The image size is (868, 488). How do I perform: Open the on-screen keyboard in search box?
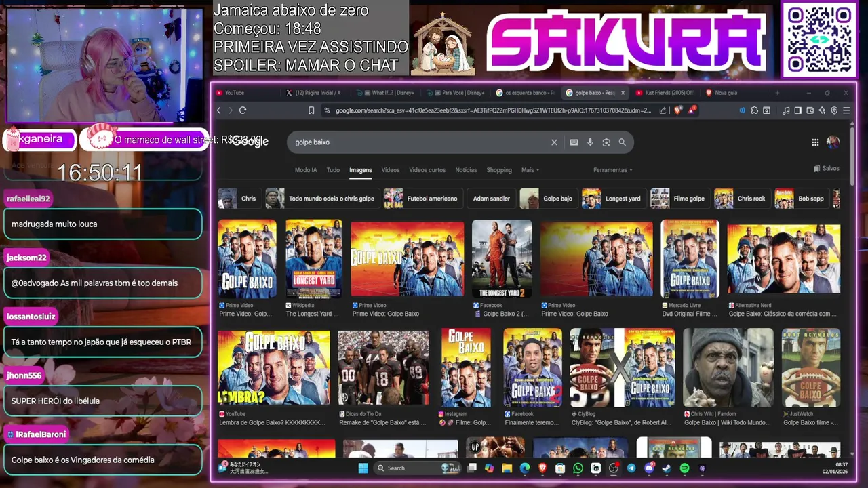(x=574, y=142)
